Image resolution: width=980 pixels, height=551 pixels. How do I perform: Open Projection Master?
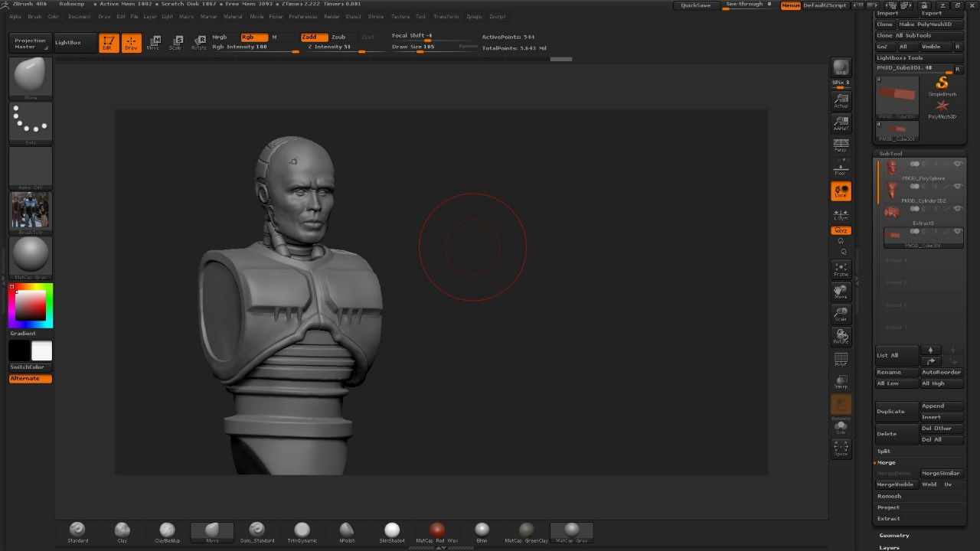(31, 44)
